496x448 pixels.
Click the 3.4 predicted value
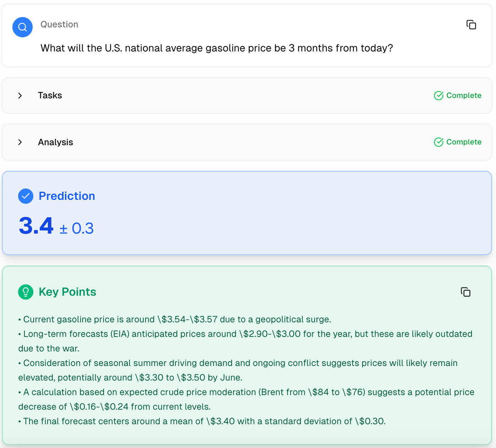pyautogui.click(x=36, y=226)
